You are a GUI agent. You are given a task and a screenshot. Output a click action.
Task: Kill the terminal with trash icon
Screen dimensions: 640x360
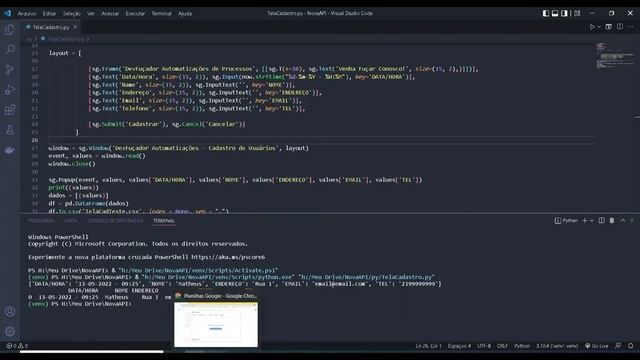611,220
